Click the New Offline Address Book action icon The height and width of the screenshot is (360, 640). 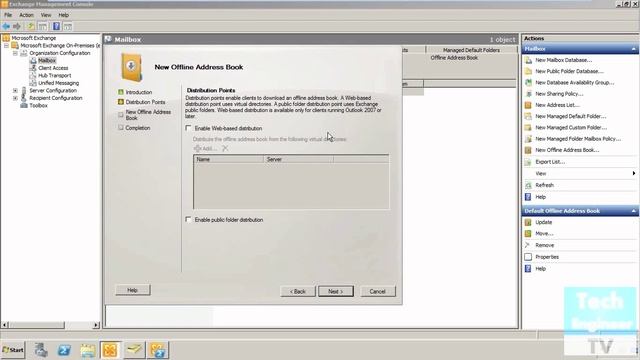click(528, 150)
